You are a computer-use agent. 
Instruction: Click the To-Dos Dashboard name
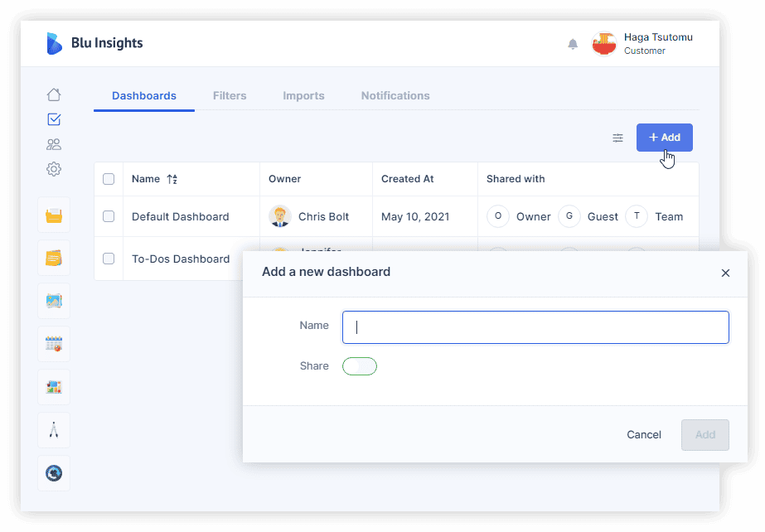181,259
